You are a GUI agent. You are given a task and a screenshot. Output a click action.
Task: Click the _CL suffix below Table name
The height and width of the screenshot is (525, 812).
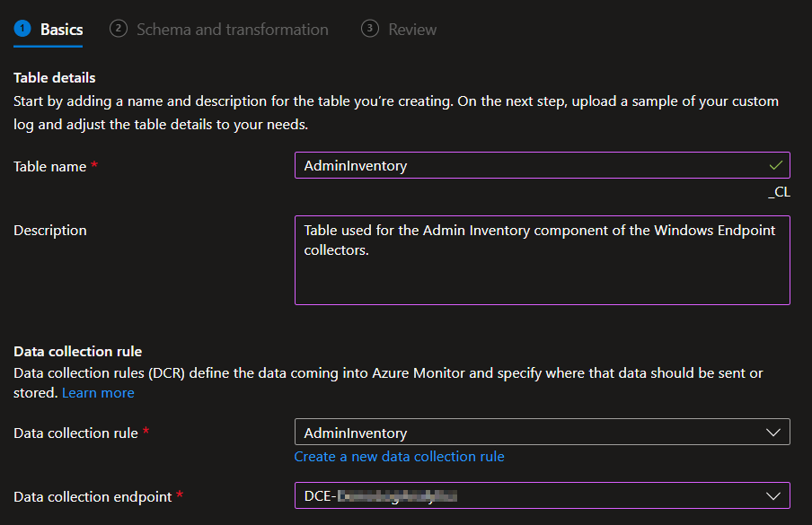(779, 191)
